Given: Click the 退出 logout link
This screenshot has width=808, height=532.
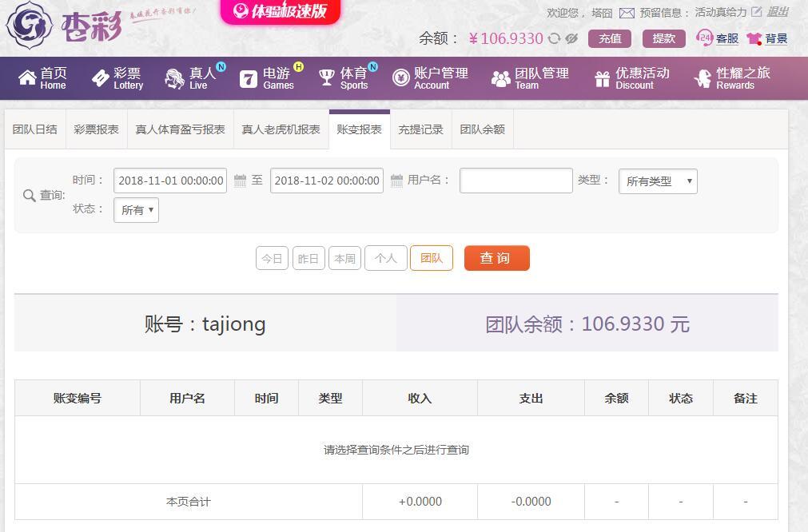Looking at the screenshot, I should click(x=778, y=12).
